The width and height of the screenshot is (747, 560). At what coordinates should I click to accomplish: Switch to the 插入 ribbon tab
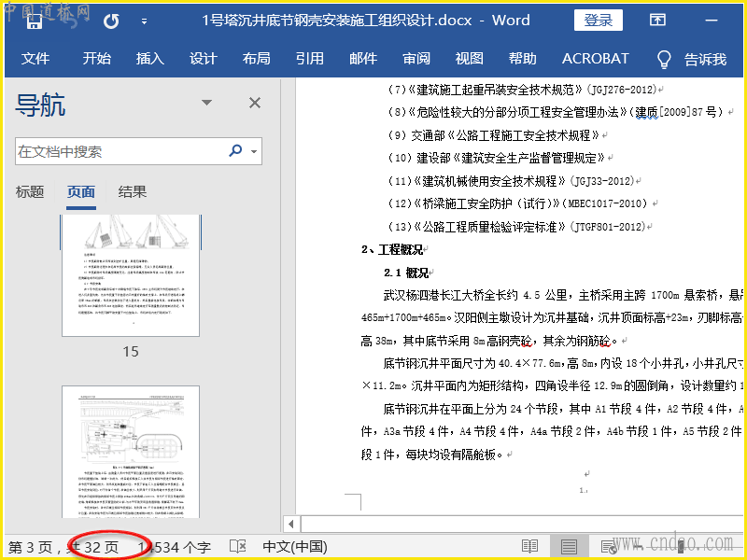tap(150, 58)
